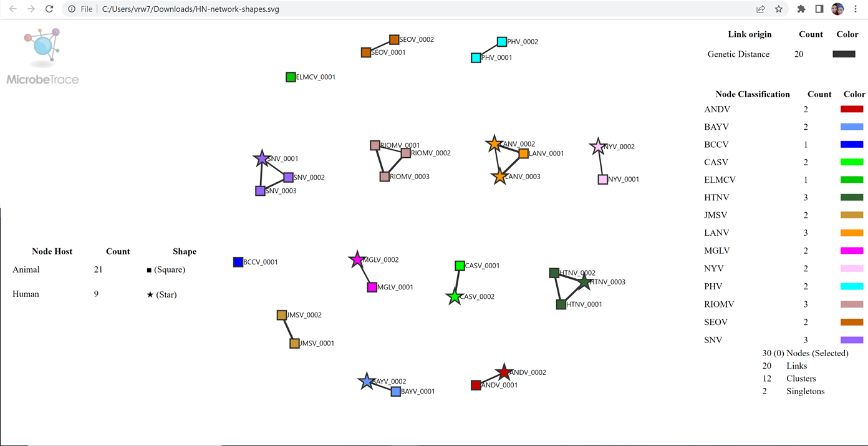The height and width of the screenshot is (446, 868).
Task: Select the SNV_0001 purple star node
Action: (261, 158)
